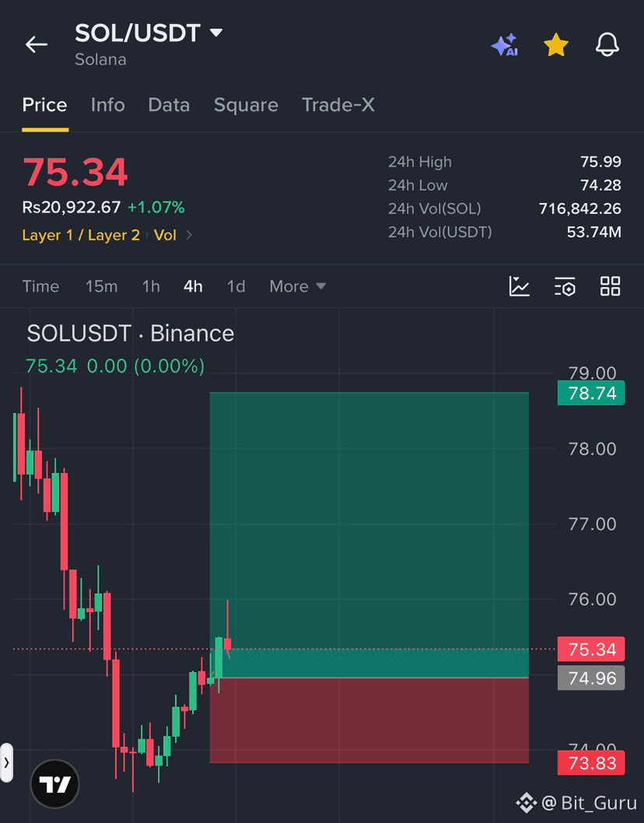
Task: Open the Trade-X tab
Action: point(338,105)
